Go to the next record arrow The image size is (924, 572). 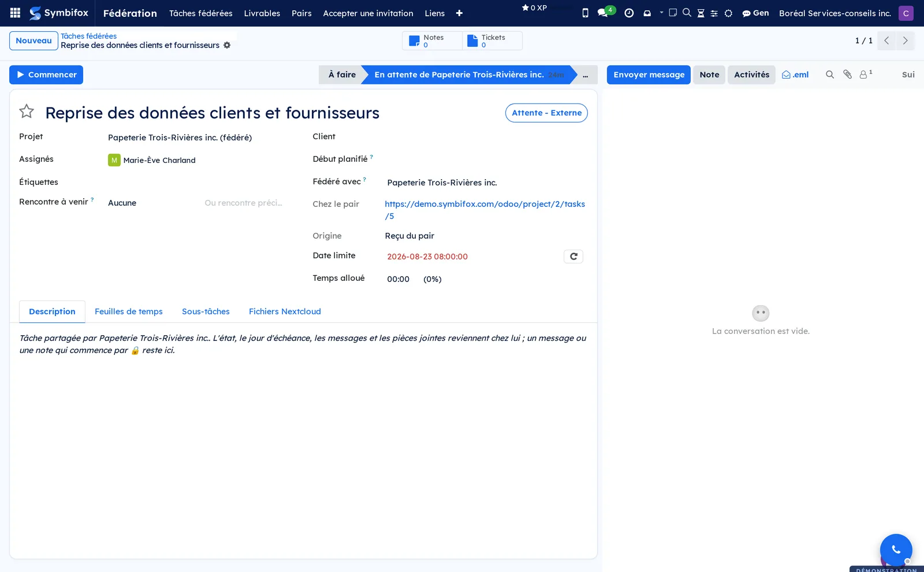click(905, 40)
